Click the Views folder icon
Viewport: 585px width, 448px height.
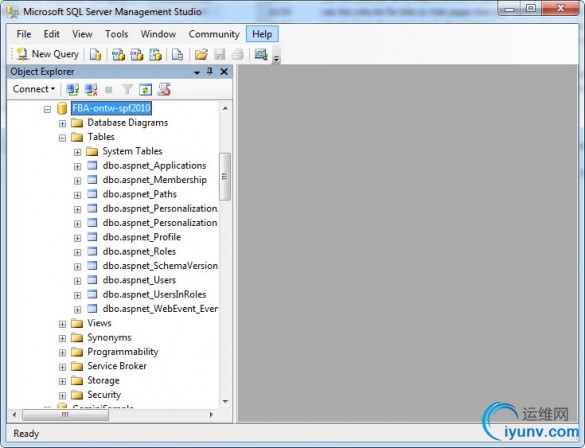(x=77, y=323)
